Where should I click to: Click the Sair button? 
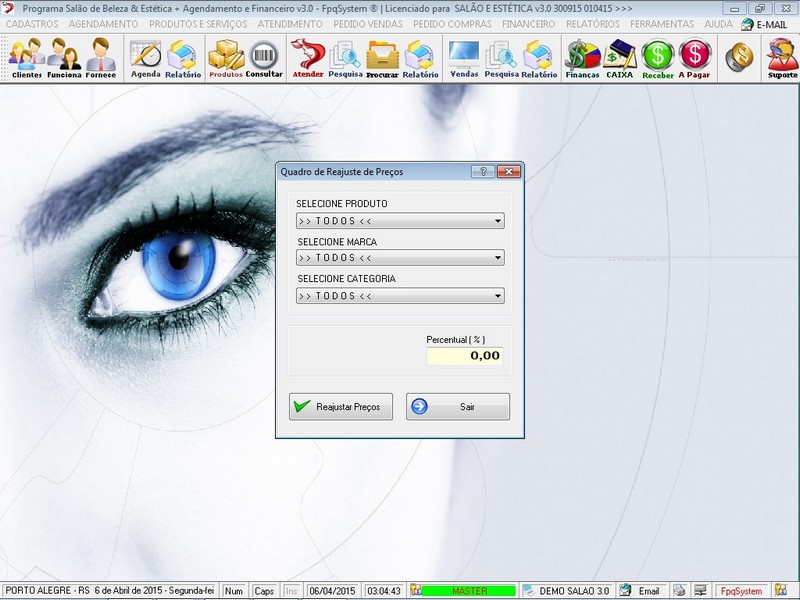point(458,407)
